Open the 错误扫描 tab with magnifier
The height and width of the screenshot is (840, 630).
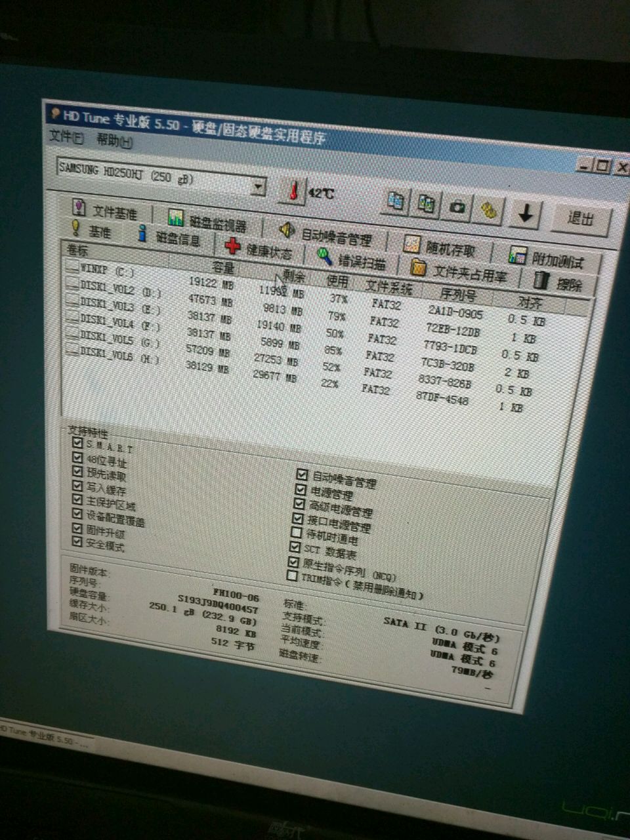350,259
